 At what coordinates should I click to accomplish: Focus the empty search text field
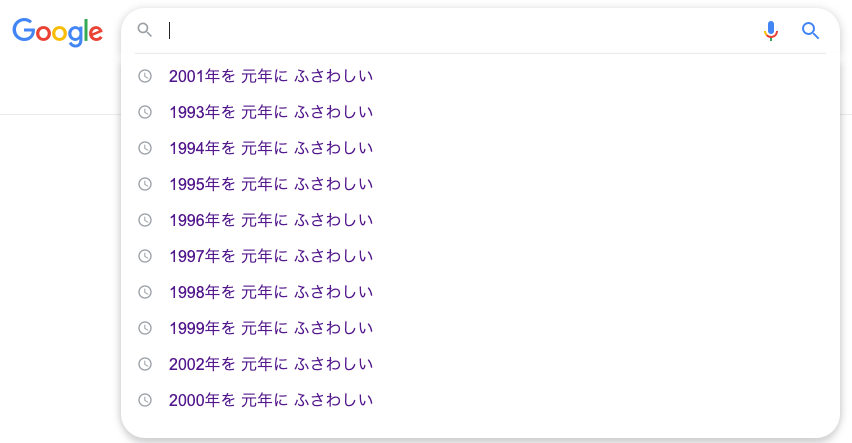tap(462, 30)
